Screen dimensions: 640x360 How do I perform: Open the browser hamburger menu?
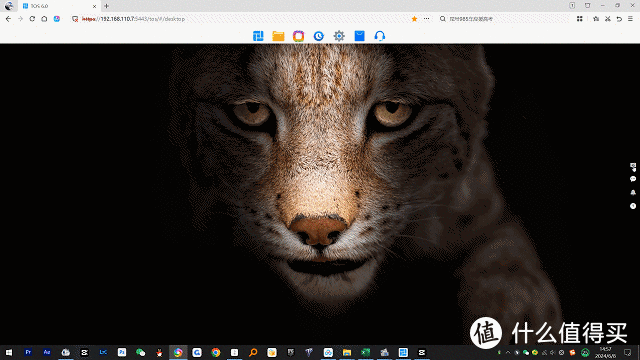(x=631, y=19)
